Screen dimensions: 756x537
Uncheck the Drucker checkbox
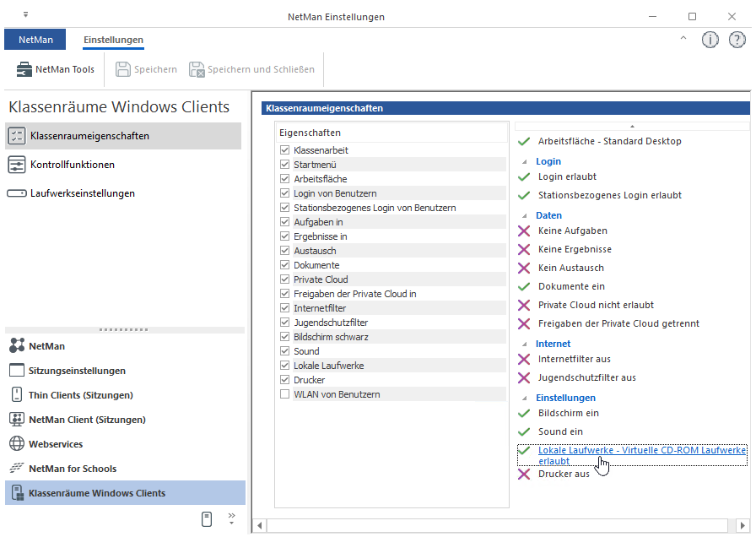[284, 380]
